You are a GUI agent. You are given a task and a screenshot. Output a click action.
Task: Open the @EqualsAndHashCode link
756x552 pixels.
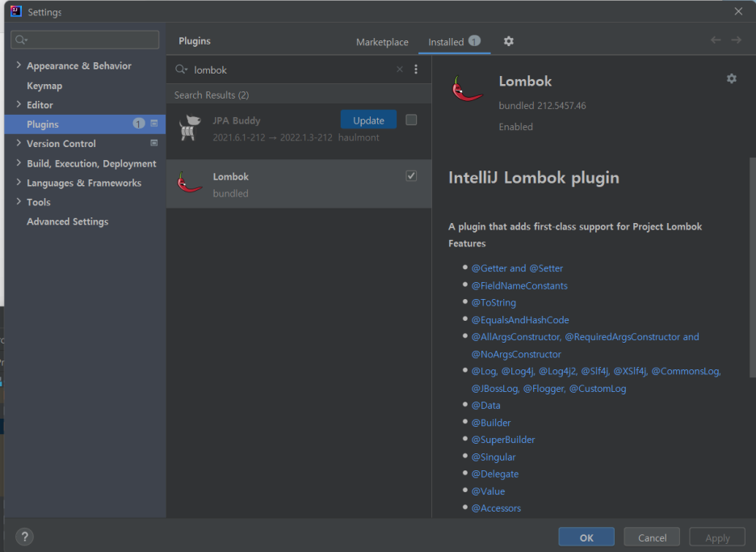[520, 320]
